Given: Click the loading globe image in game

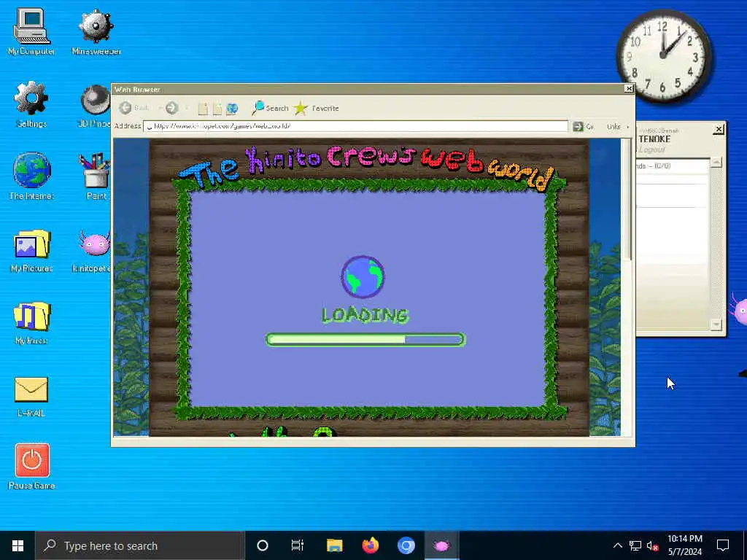Looking at the screenshot, I should (x=363, y=277).
